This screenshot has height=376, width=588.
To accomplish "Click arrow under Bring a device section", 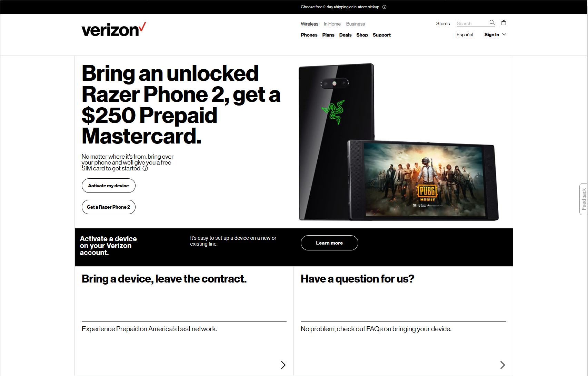I will 283,365.
